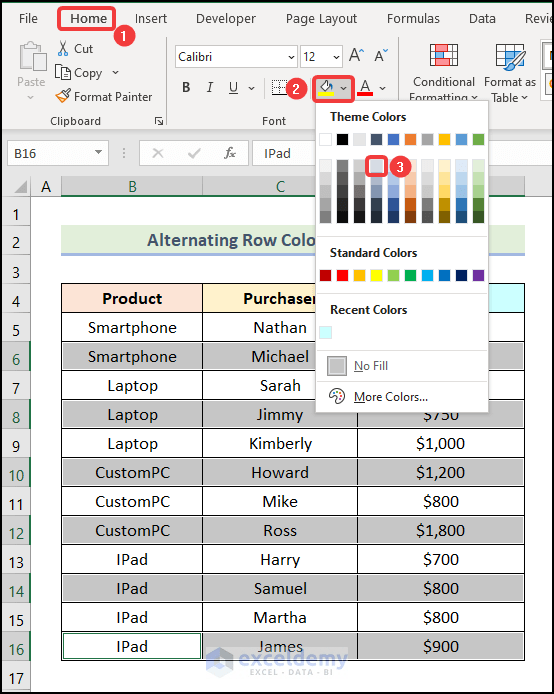Pick the black theme color swatch

click(x=342, y=140)
